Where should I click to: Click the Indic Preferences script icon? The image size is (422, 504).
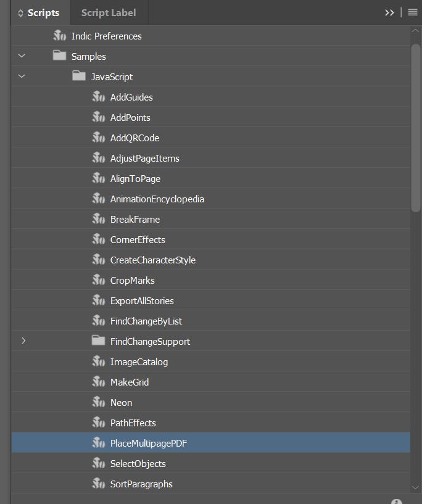[x=60, y=36]
